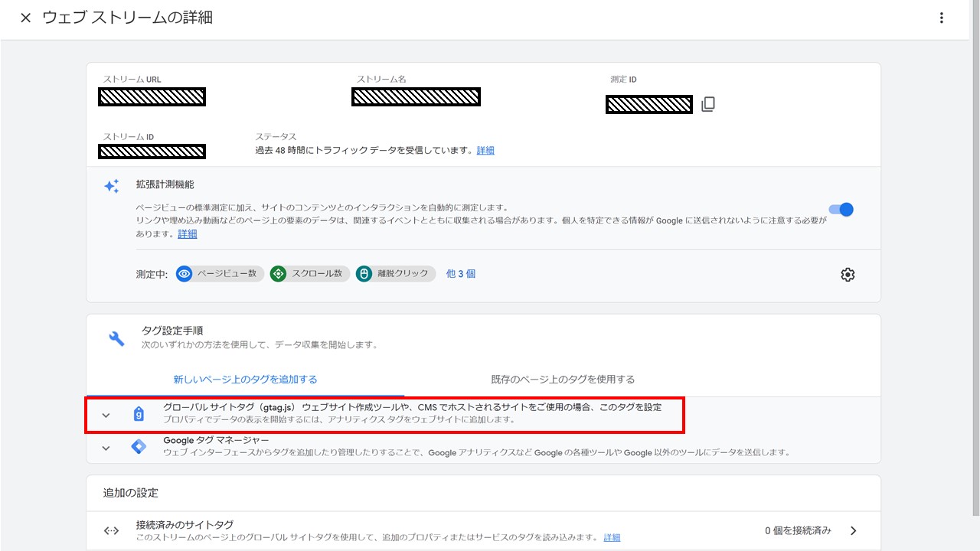Open the 詳細 link under enhanced measurement description
The width and height of the screenshot is (980, 551).
pyautogui.click(x=188, y=234)
